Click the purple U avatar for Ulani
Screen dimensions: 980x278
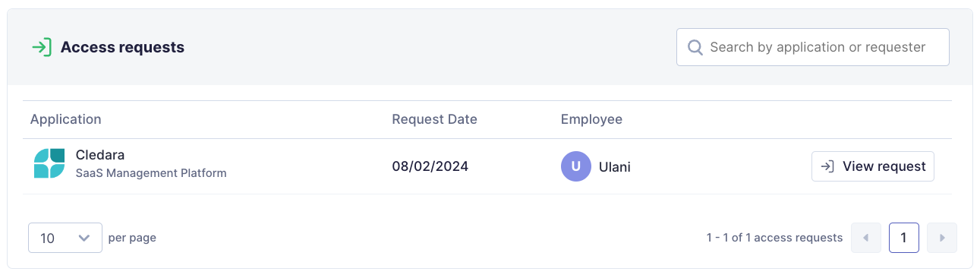click(x=576, y=166)
